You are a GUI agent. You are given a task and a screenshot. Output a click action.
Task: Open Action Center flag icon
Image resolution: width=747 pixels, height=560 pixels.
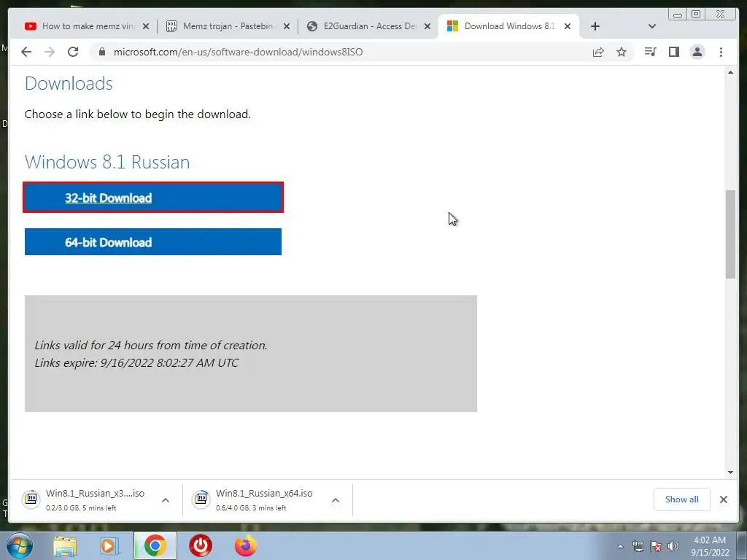pyautogui.click(x=656, y=546)
